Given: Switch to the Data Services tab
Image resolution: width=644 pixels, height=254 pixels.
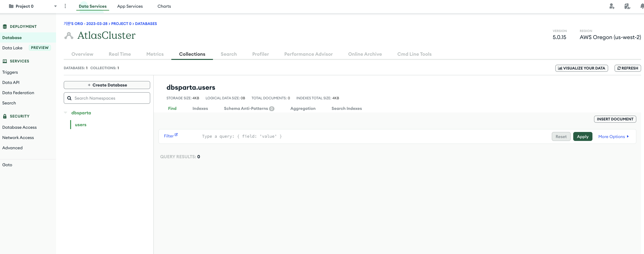Looking at the screenshot, I should (93, 6).
